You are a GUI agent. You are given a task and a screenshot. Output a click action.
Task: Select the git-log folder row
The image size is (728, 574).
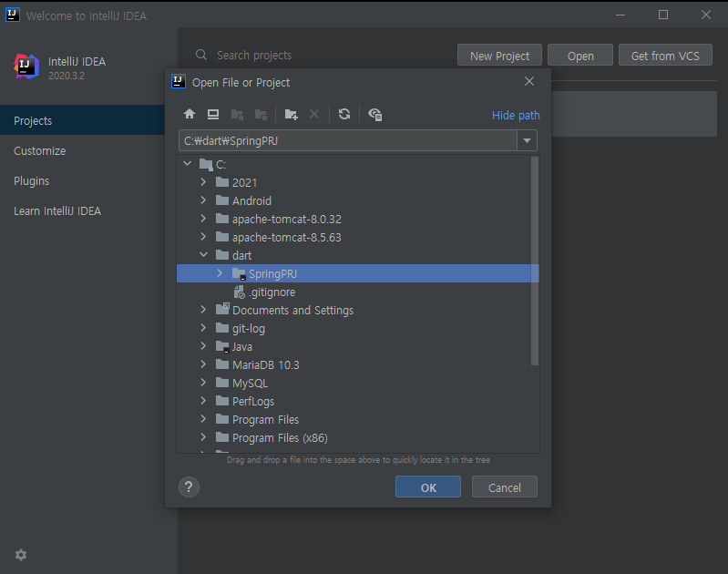[x=358, y=328]
